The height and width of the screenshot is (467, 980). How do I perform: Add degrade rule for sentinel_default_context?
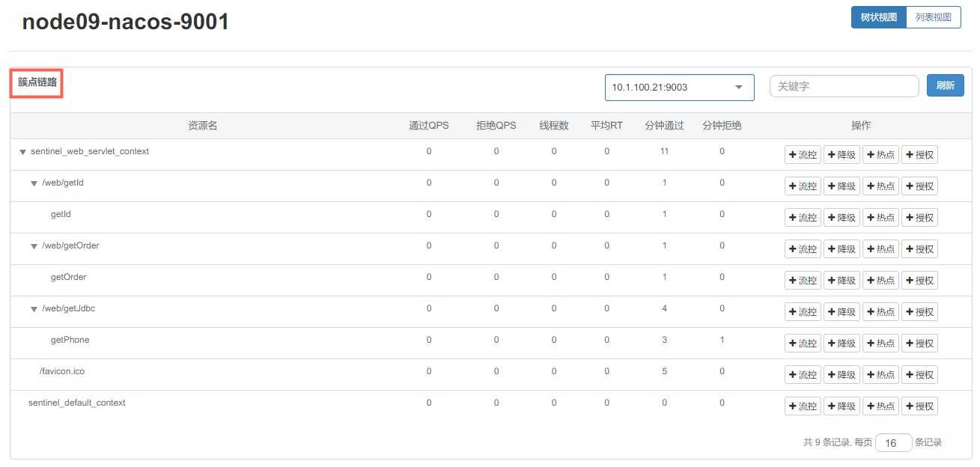pyautogui.click(x=841, y=406)
